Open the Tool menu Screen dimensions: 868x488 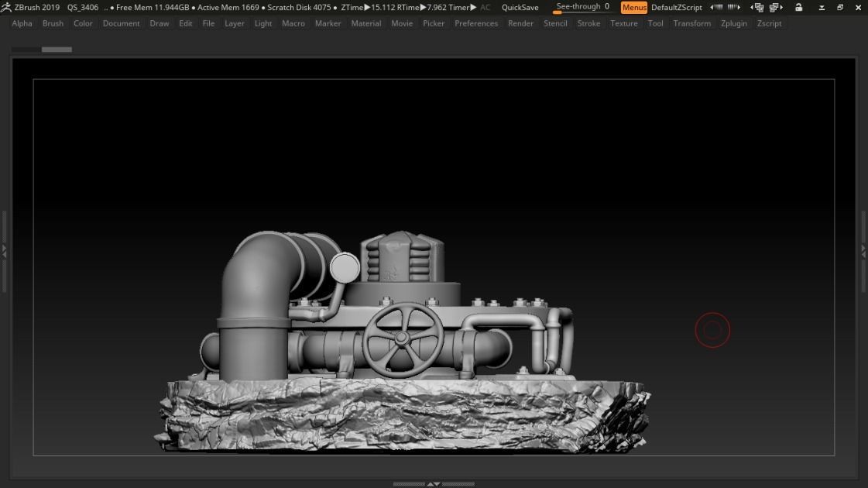pyautogui.click(x=655, y=23)
